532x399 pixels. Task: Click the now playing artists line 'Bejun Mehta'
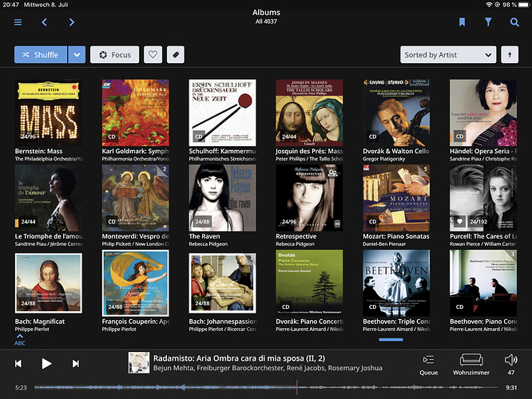268,368
